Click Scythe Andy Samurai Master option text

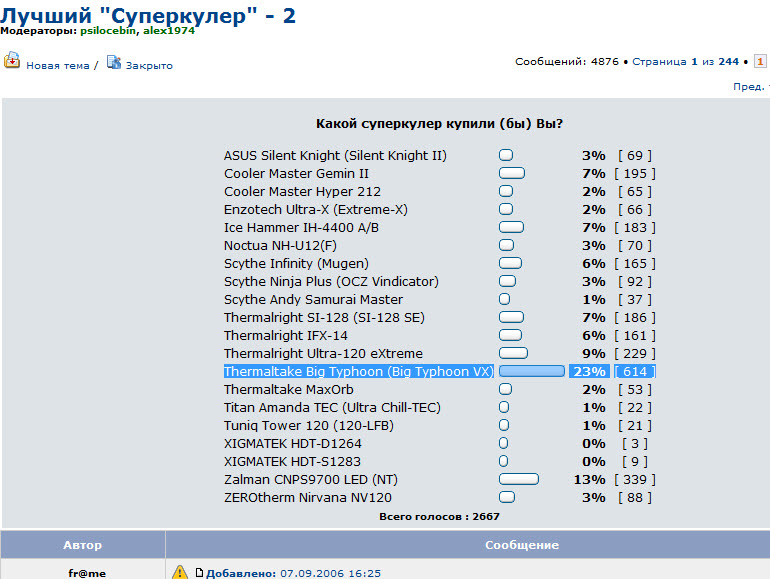coord(313,300)
